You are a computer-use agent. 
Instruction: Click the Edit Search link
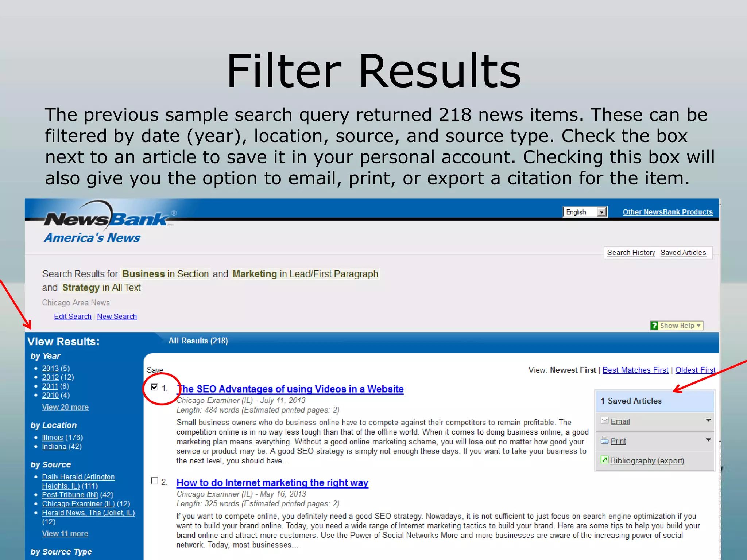pos(73,316)
